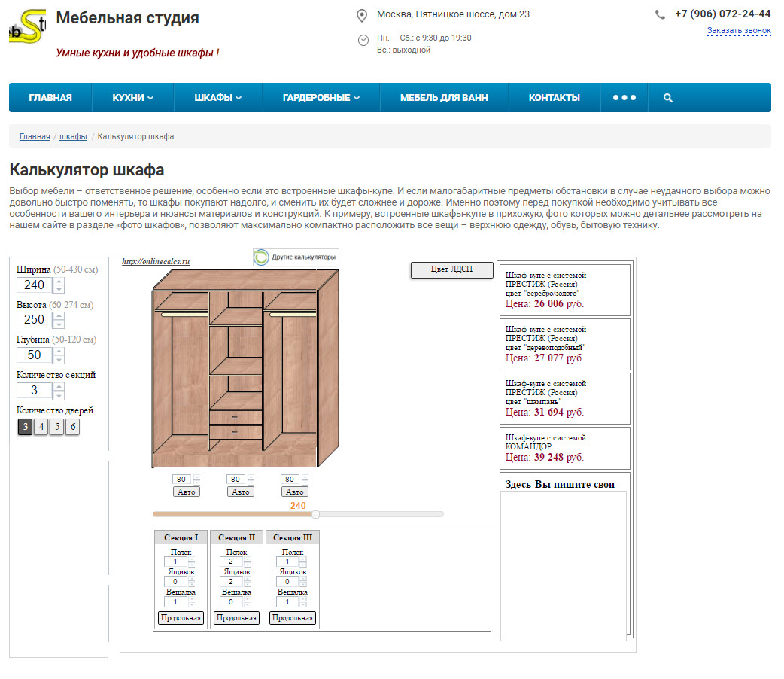Click the notes text area under Здесь Вы пишите
The height and width of the screenshot is (679, 784).
(x=564, y=565)
